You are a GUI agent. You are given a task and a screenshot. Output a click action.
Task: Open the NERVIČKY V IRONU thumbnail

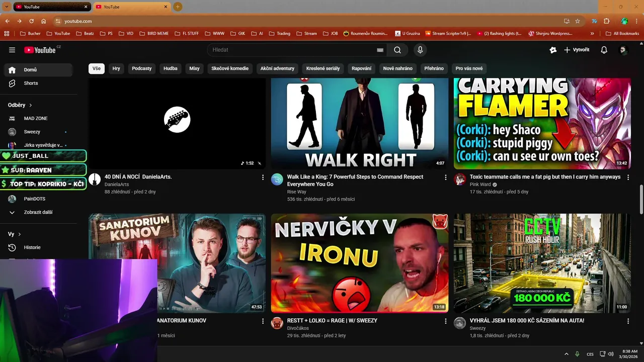click(360, 263)
